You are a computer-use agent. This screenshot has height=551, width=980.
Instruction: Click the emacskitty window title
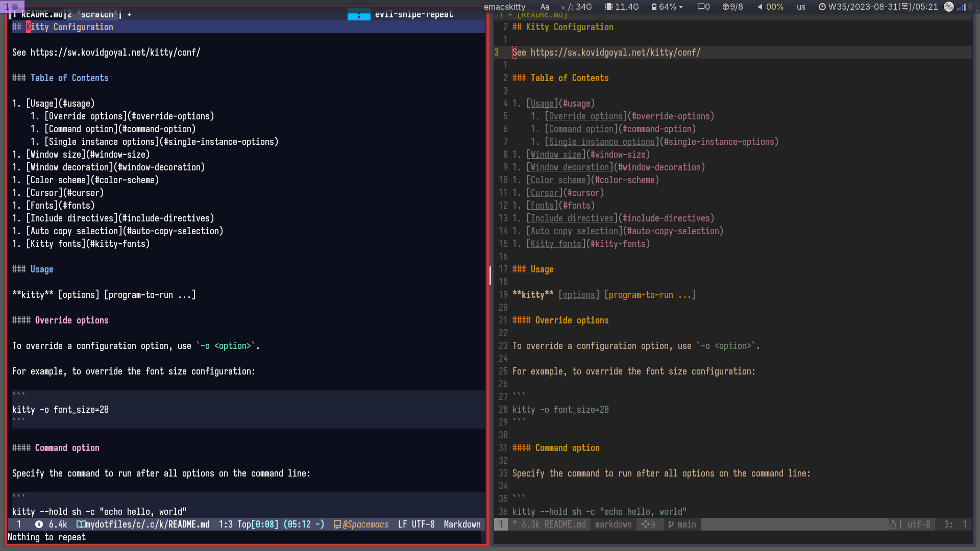pos(504,7)
